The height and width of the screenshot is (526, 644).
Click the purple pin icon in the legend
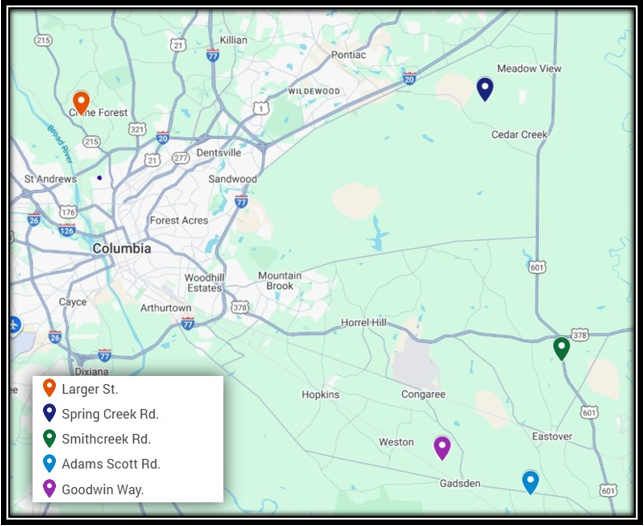pos(49,489)
